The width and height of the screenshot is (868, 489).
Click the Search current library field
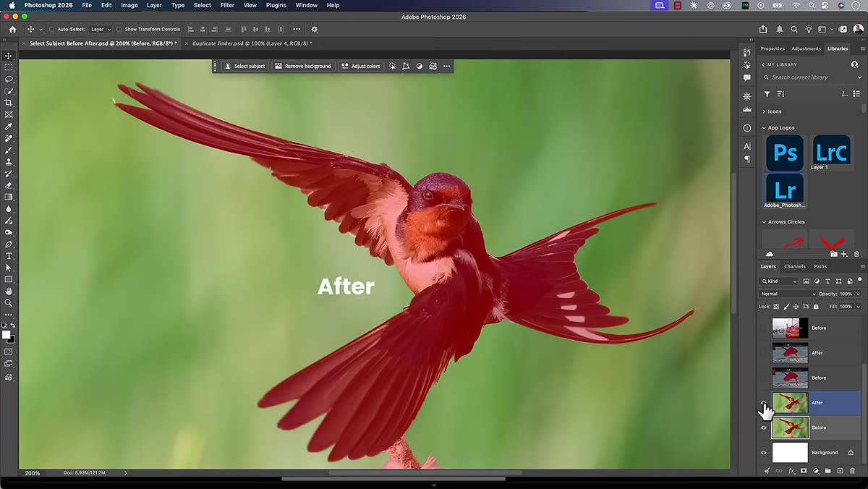(812, 77)
